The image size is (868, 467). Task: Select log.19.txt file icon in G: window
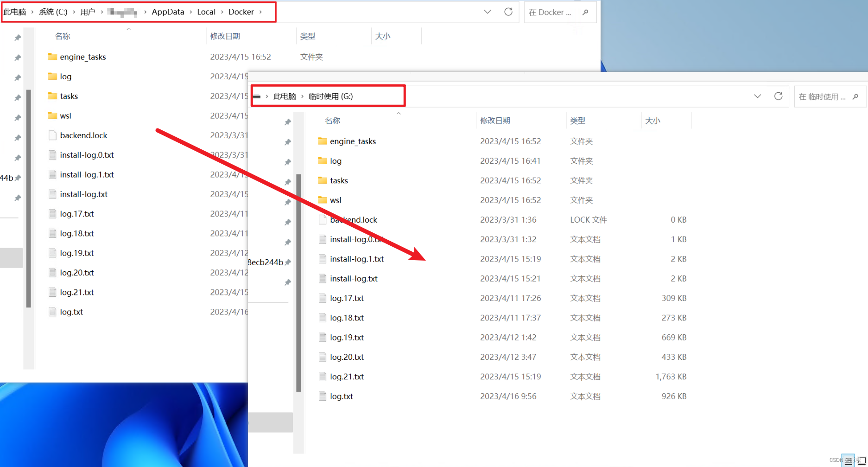tap(323, 338)
